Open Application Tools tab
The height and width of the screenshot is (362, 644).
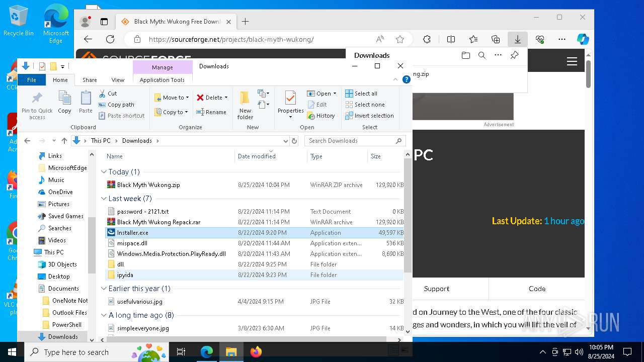coord(162,79)
